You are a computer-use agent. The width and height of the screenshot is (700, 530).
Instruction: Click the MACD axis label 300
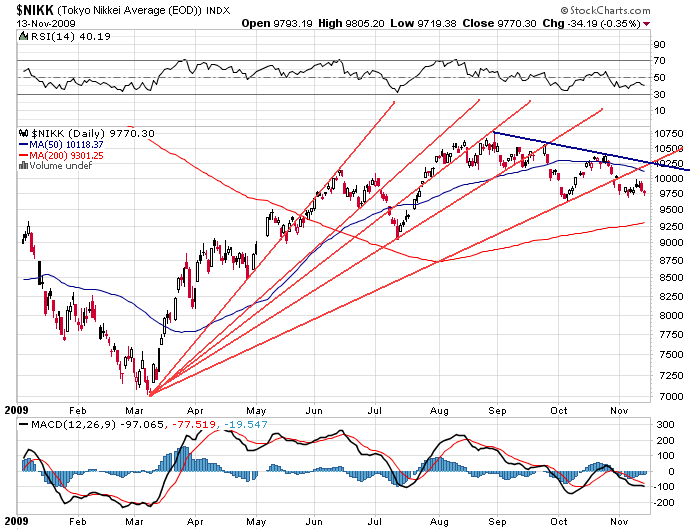[x=665, y=425]
